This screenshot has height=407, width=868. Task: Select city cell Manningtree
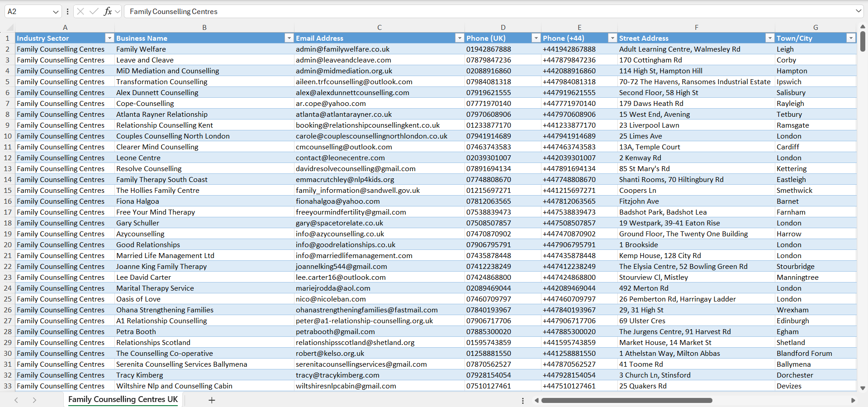pos(816,277)
